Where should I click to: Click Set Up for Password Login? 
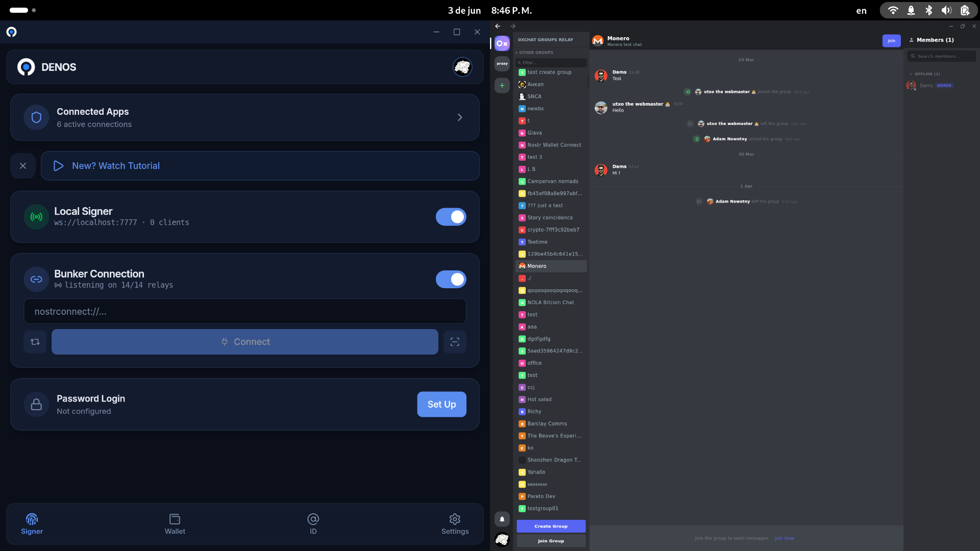[x=442, y=404]
